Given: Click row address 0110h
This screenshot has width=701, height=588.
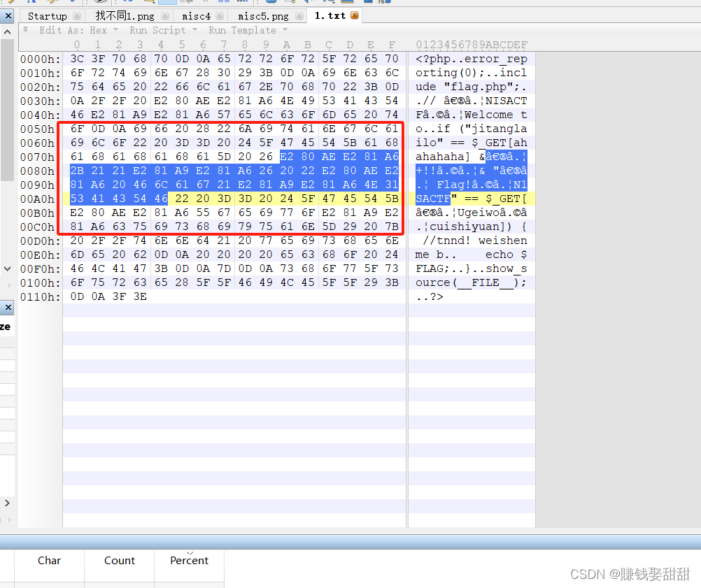Looking at the screenshot, I should pos(41,296).
